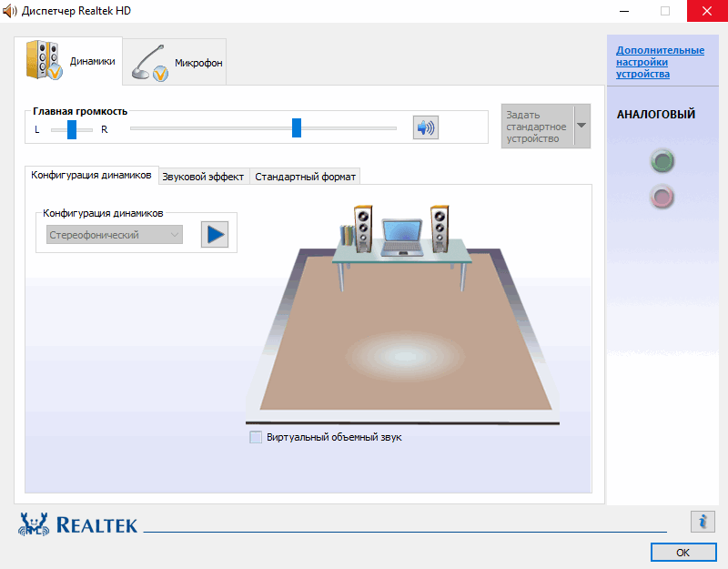This screenshot has width=728, height=569.
Task: Click the Realtek logo at the bottom
Action: [78, 524]
